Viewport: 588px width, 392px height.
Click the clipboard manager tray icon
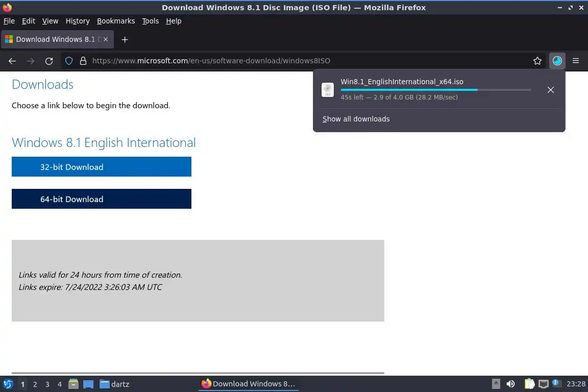[x=529, y=384]
